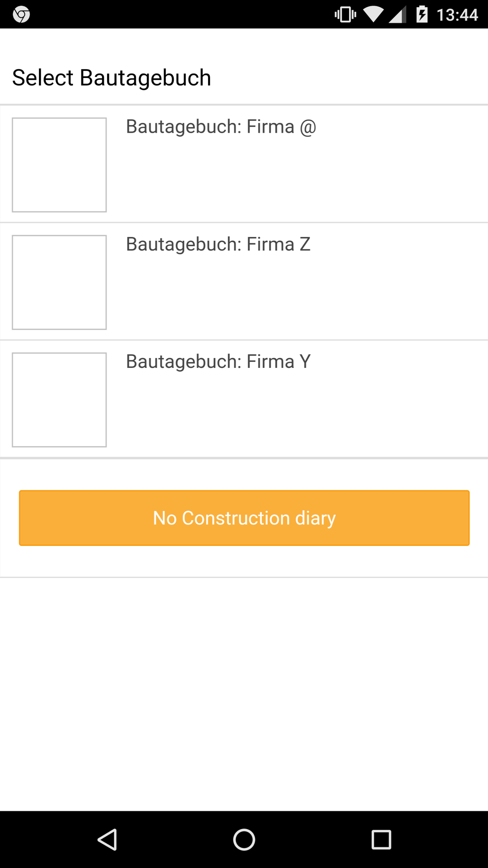Tap the 13:44 clock in status bar
488x868 pixels.
tap(457, 15)
